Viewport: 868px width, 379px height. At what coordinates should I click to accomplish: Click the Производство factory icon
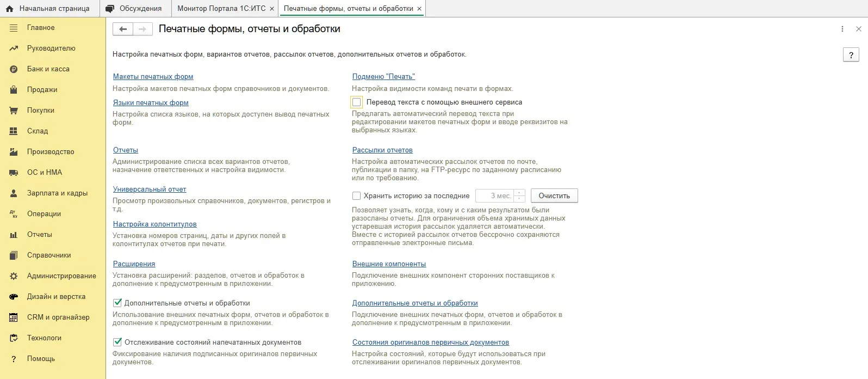[14, 152]
